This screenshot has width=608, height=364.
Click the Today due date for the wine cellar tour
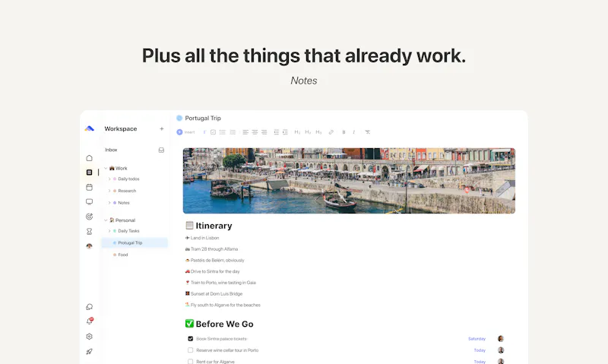coord(480,350)
